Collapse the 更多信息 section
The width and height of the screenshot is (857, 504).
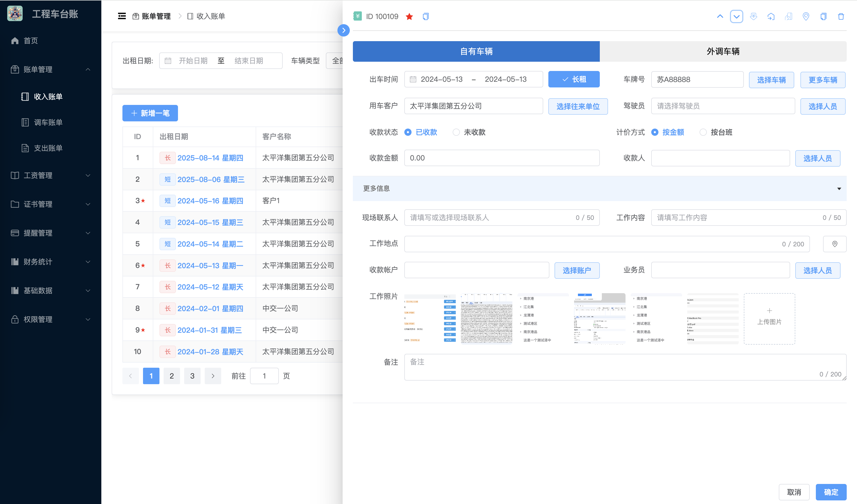tap(839, 188)
